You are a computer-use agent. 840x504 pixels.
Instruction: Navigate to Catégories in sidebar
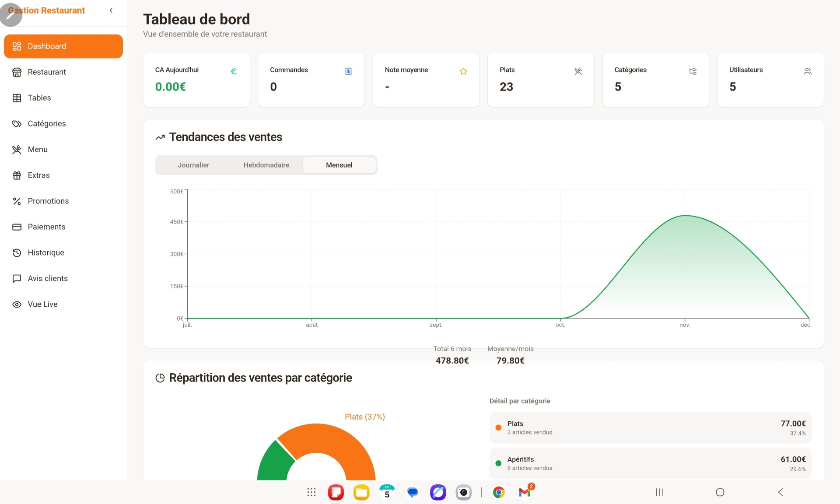click(63, 124)
